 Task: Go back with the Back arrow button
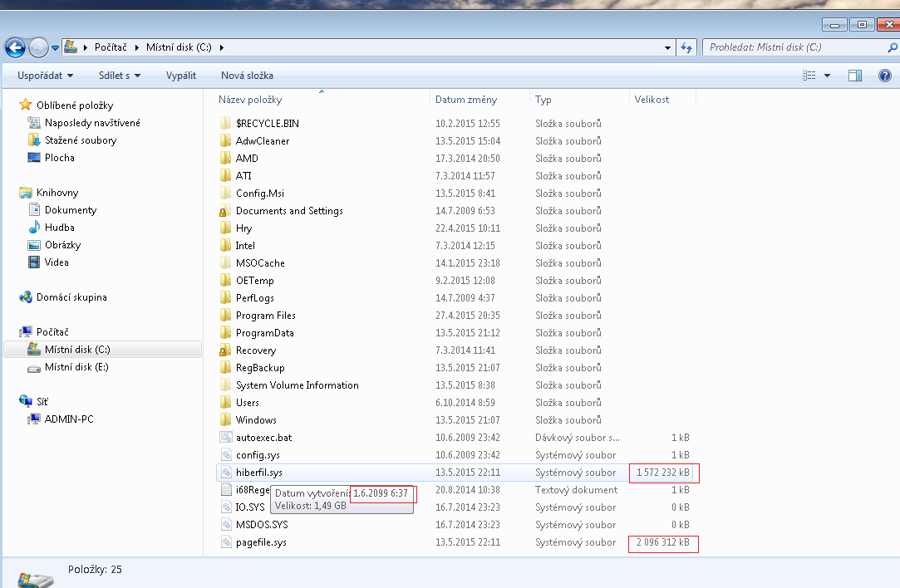tap(15, 47)
